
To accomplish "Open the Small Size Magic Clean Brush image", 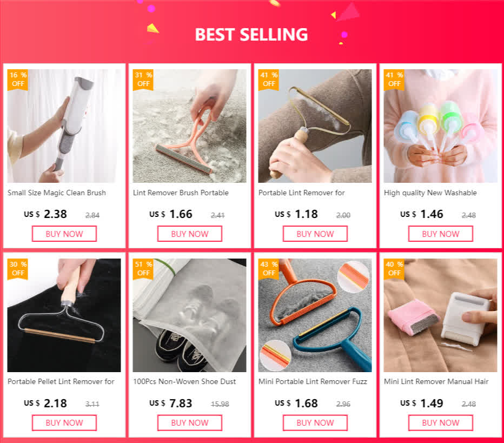I will [x=64, y=125].
